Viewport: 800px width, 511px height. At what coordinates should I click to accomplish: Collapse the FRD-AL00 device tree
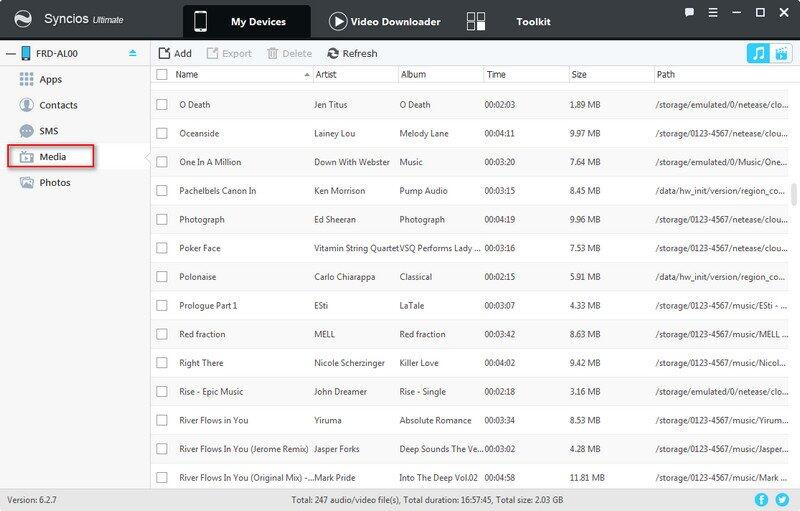tap(11, 54)
